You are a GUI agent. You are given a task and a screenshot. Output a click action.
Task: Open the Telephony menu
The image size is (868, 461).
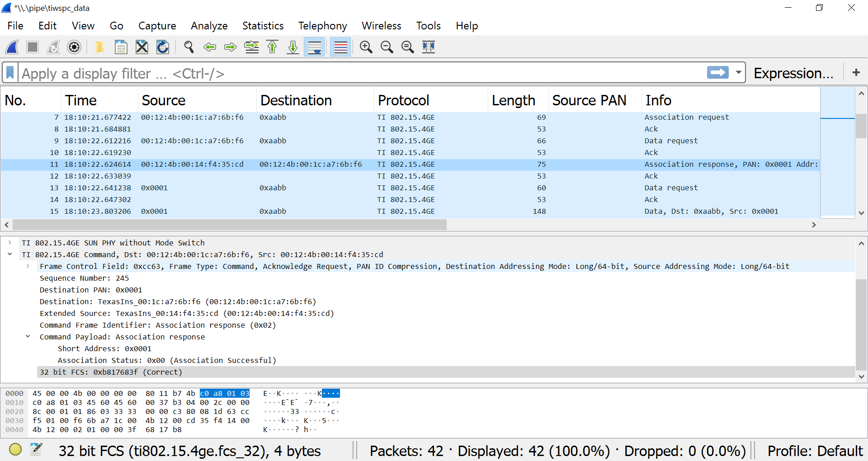322,26
